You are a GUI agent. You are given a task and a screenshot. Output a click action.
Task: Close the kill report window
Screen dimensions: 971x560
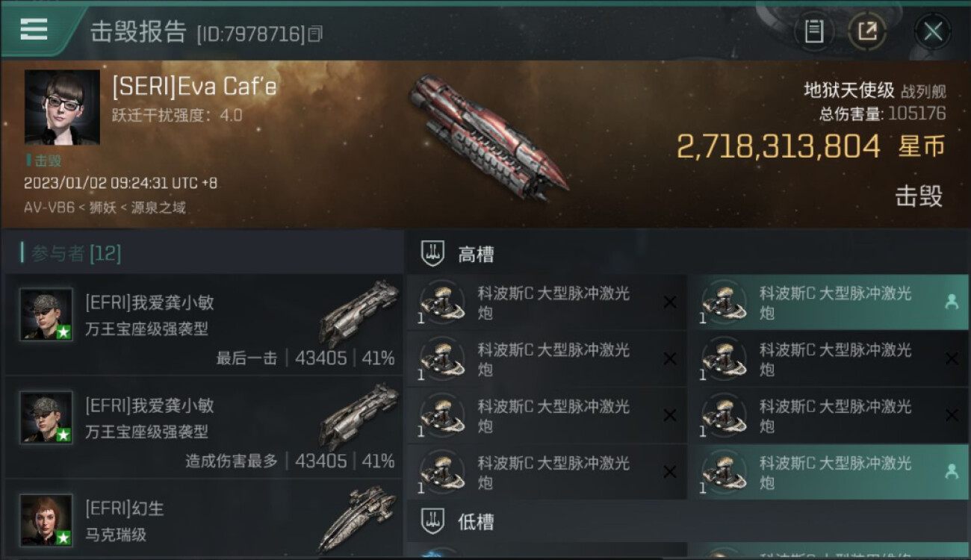932,31
